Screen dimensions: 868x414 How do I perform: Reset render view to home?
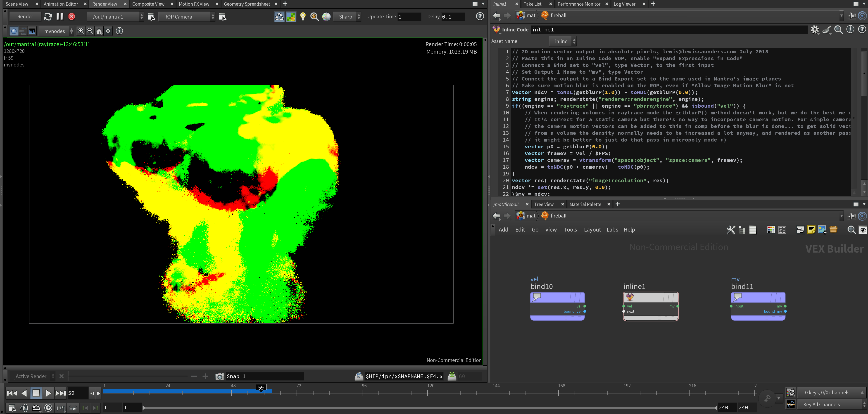[x=99, y=31]
